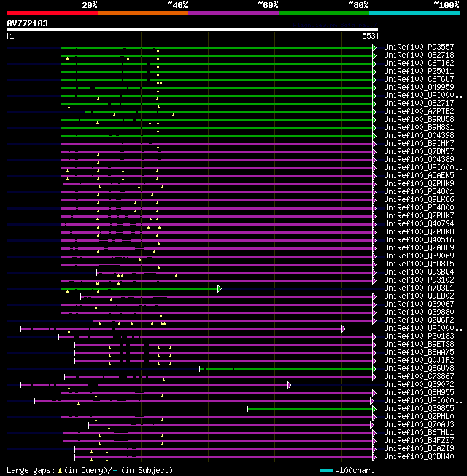This screenshot has height=476, width=467.
Task: Open hit UniRef100_Q2PHK9
Action: (x=419, y=184)
